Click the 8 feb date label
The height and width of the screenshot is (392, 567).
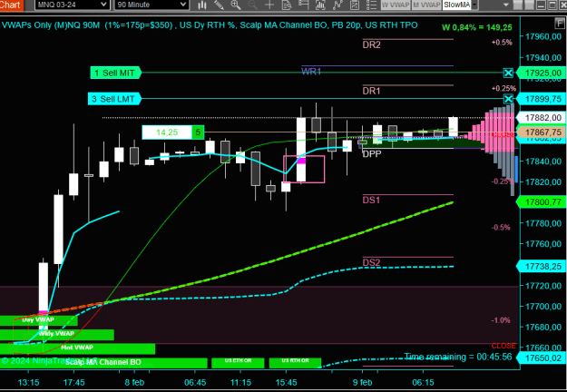[134, 383]
